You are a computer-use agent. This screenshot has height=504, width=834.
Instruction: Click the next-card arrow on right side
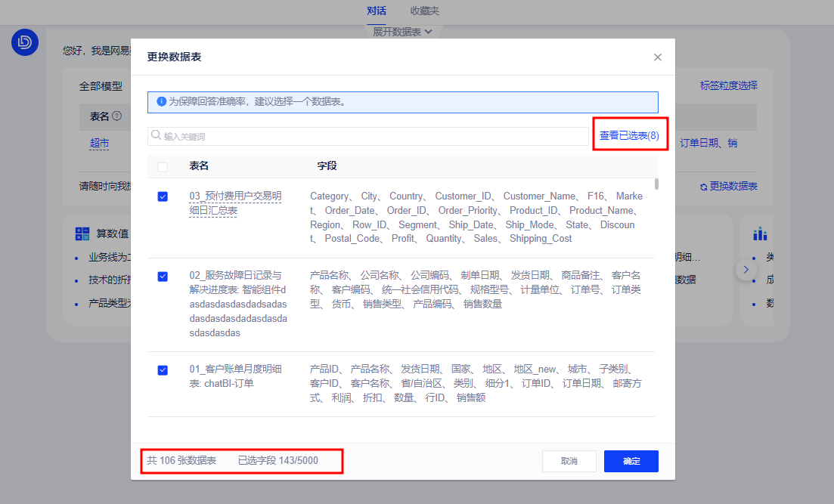[746, 269]
